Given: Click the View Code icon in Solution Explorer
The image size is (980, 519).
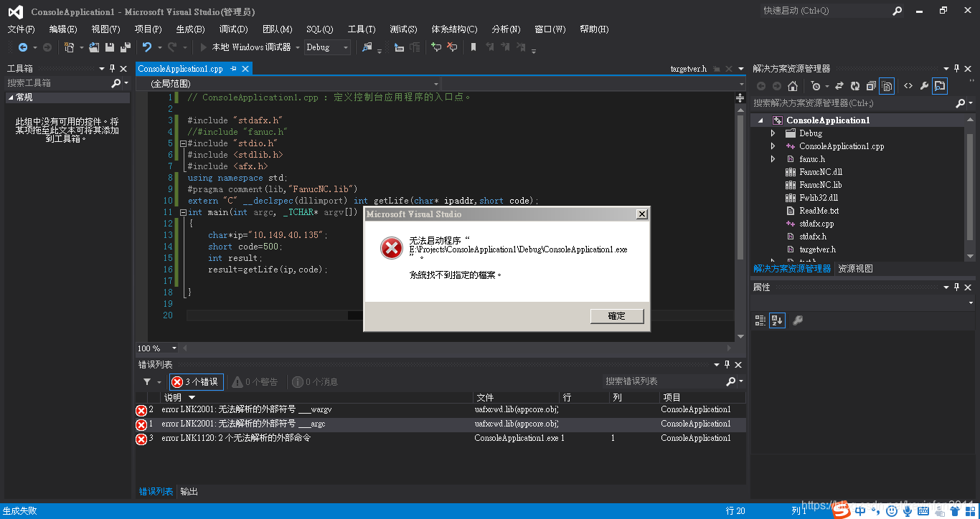Looking at the screenshot, I should pos(908,86).
